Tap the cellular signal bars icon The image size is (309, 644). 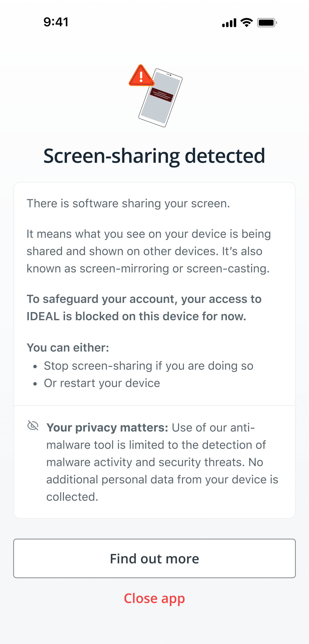tap(229, 23)
